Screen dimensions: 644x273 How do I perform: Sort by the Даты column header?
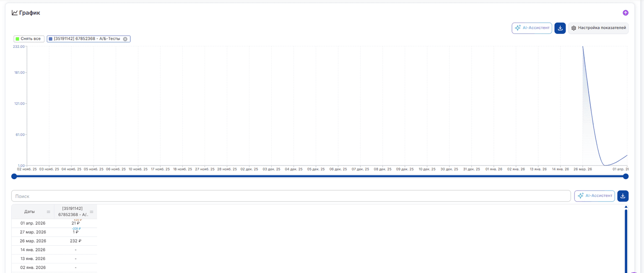(x=29, y=212)
